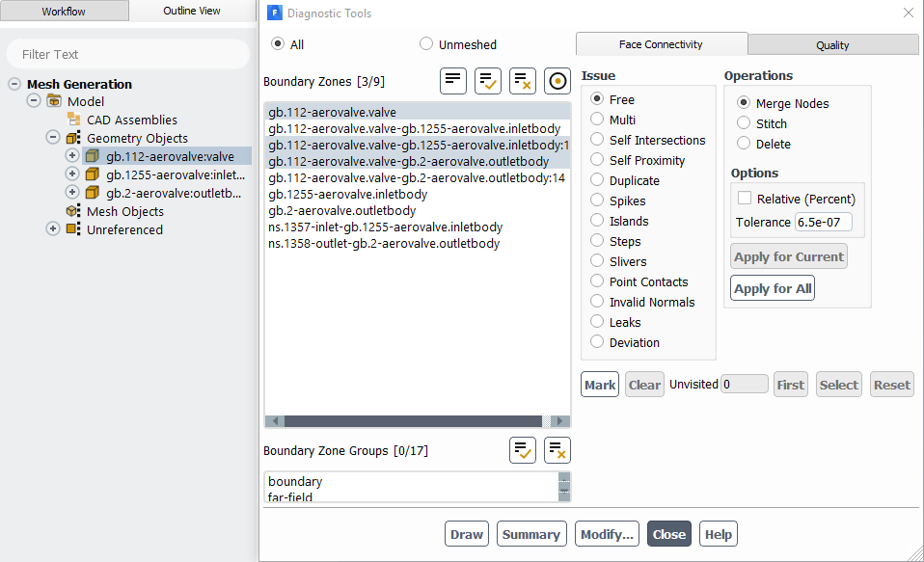Select all boundary zones with checkmark icon
Screen dimensions: 924x562
pos(488,81)
